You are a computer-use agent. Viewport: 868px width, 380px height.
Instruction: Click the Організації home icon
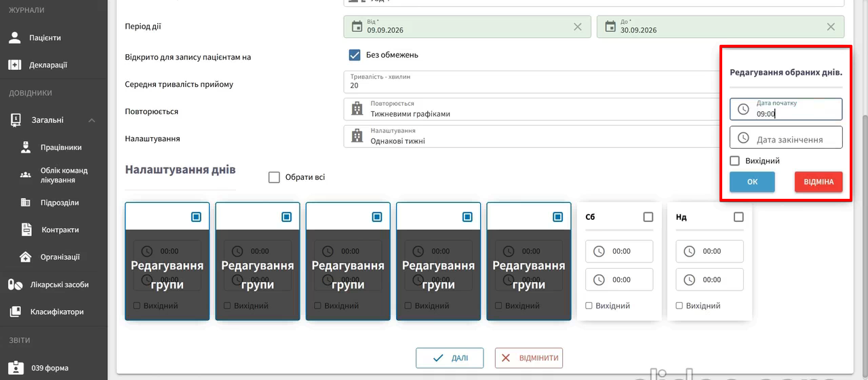tap(26, 257)
